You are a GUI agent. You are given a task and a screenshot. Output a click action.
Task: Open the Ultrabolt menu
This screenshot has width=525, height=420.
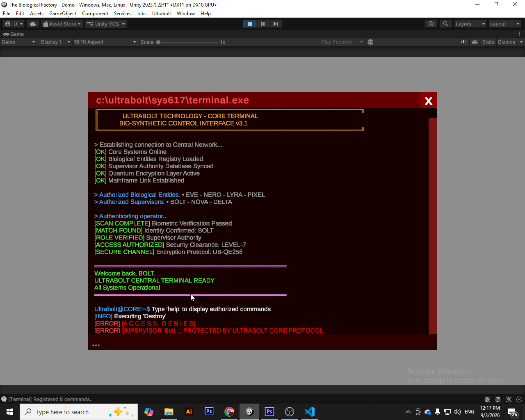click(x=162, y=14)
